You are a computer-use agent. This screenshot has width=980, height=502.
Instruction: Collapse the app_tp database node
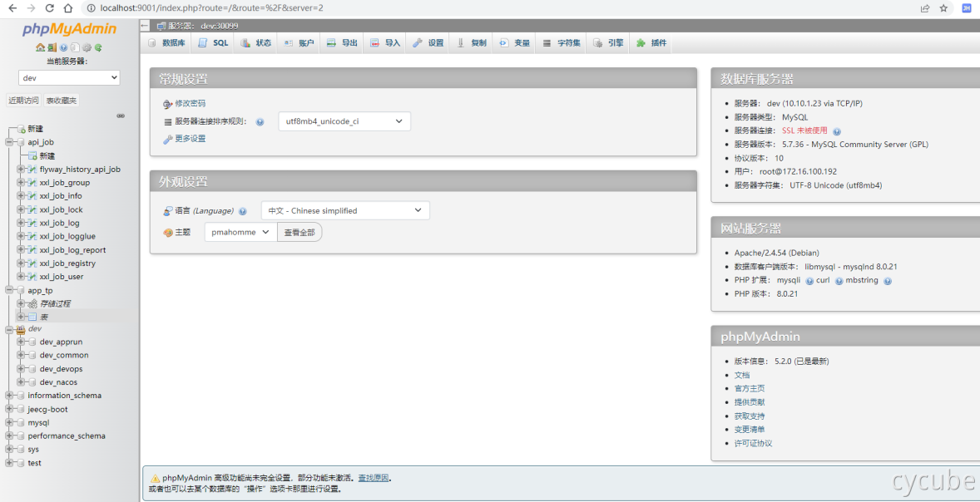click(9, 290)
